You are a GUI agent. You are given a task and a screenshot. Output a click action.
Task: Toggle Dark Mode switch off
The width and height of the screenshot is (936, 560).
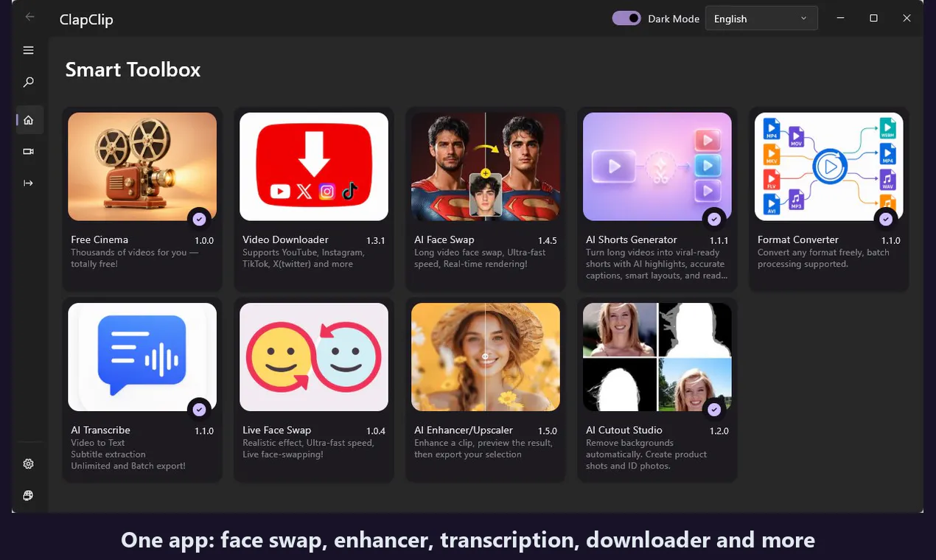(x=626, y=18)
